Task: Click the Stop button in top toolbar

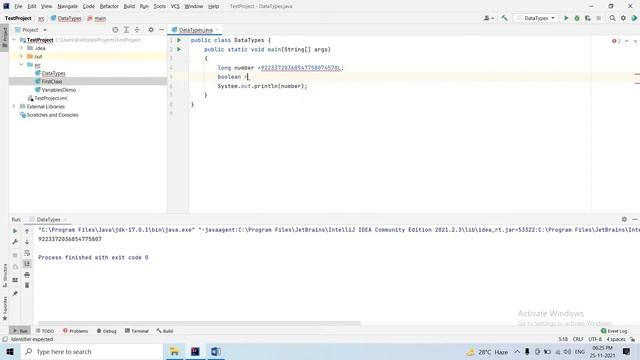Action: (x=598, y=18)
